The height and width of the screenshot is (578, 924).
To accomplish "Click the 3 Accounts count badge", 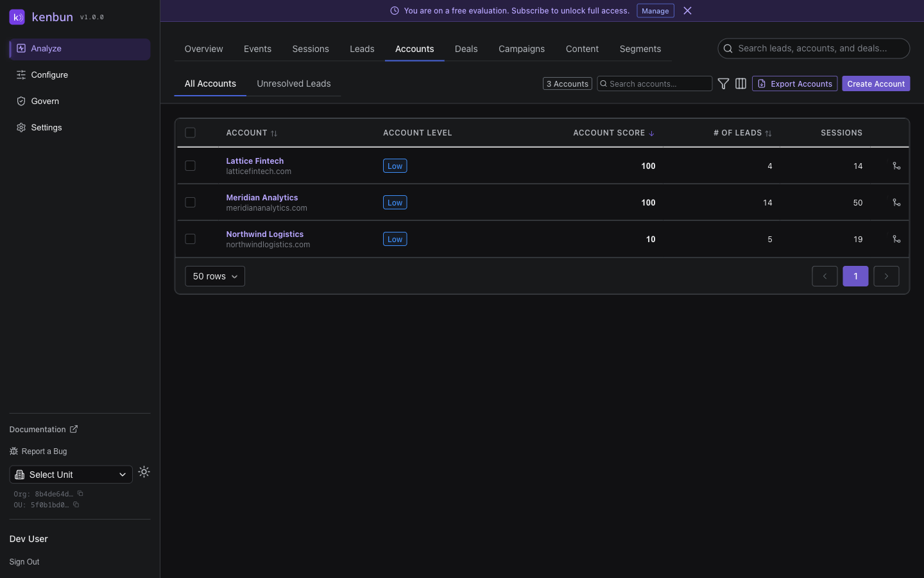I will pos(567,83).
